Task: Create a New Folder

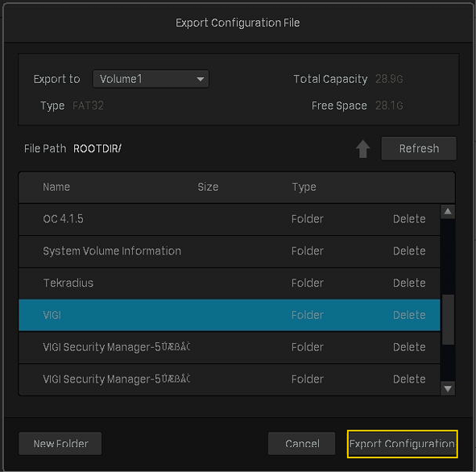Action: [60, 444]
